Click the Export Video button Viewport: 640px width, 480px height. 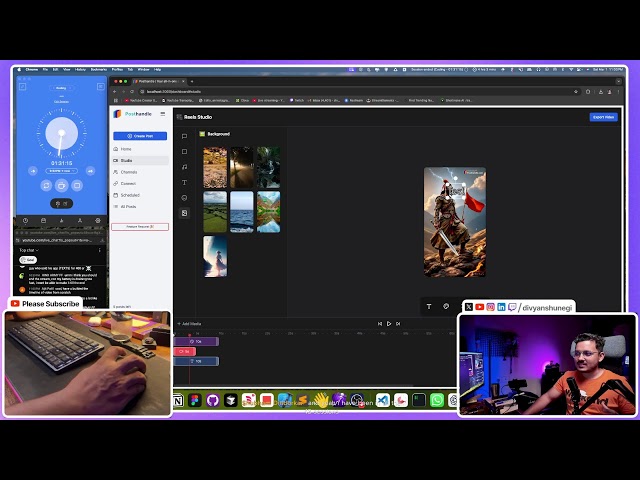coord(603,117)
